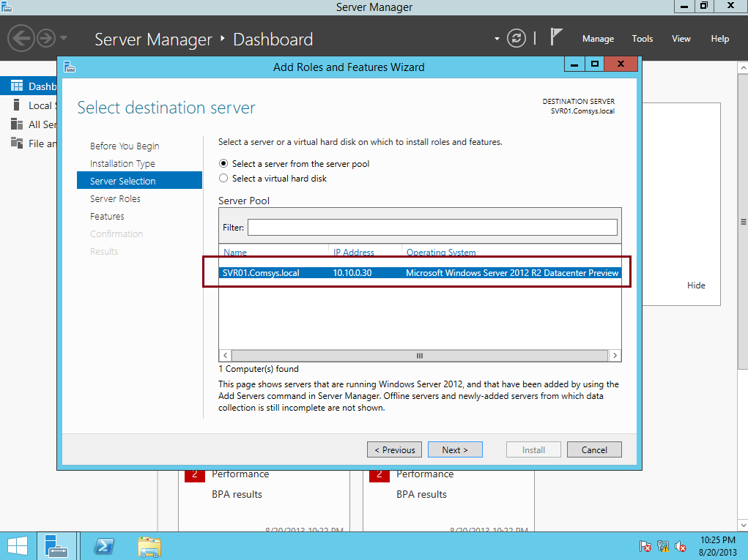Open the View menu
Image resolution: width=748 pixels, height=560 pixels.
[681, 39]
